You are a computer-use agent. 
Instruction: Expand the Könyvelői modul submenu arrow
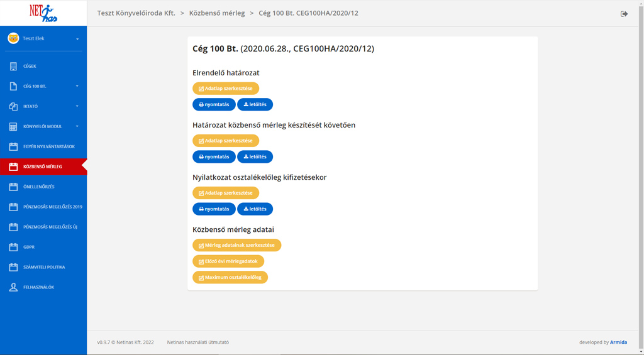[x=77, y=126]
